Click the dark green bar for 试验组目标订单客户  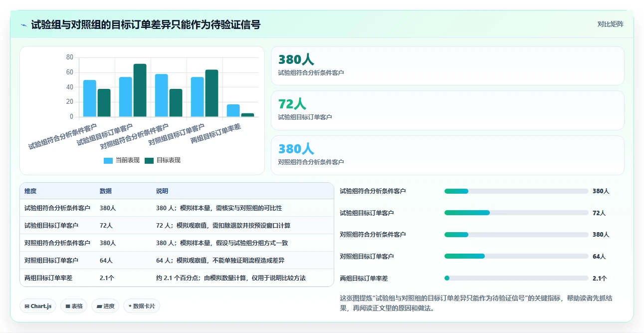[x=140, y=90]
